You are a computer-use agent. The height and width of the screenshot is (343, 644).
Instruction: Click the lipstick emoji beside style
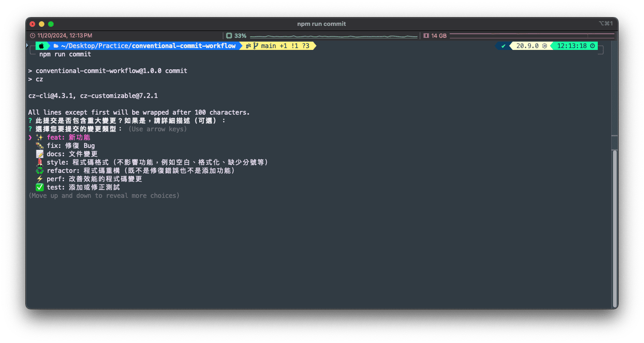click(39, 162)
